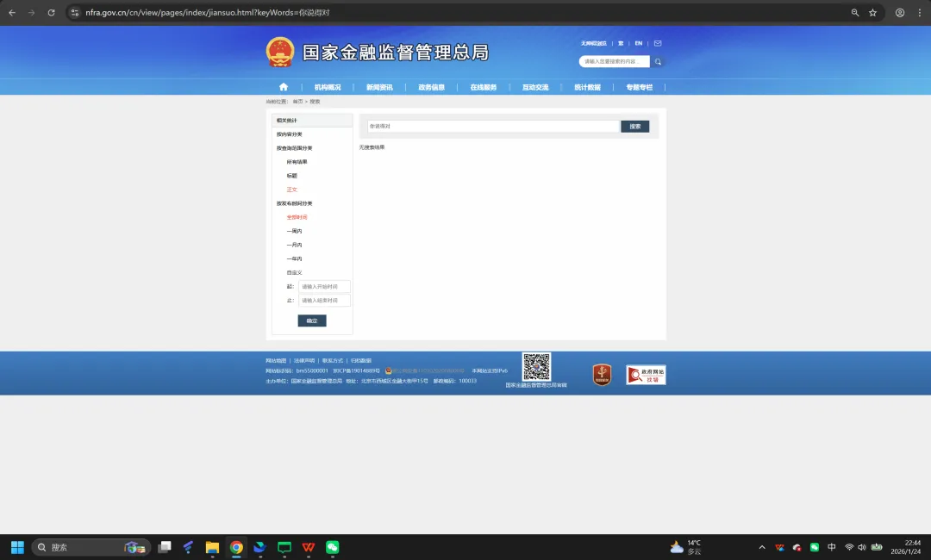Open the 按内容分类 filter section

pos(291,134)
